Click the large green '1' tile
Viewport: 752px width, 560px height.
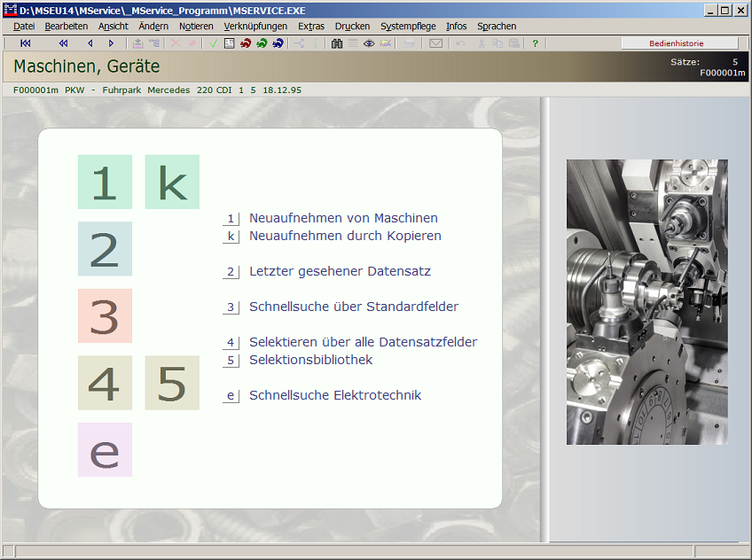pos(105,182)
